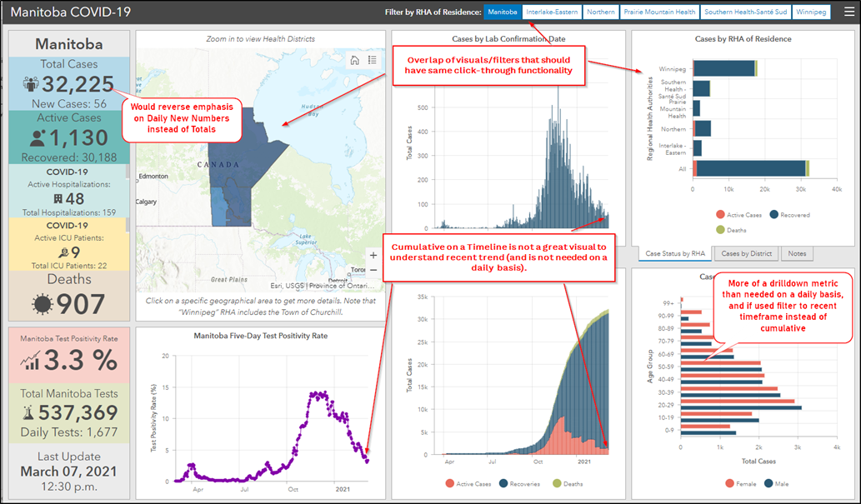Screen dimensions: 861x504
Task: Click the Manitoba COVID-19 dashboard title
Action: click(x=71, y=12)
